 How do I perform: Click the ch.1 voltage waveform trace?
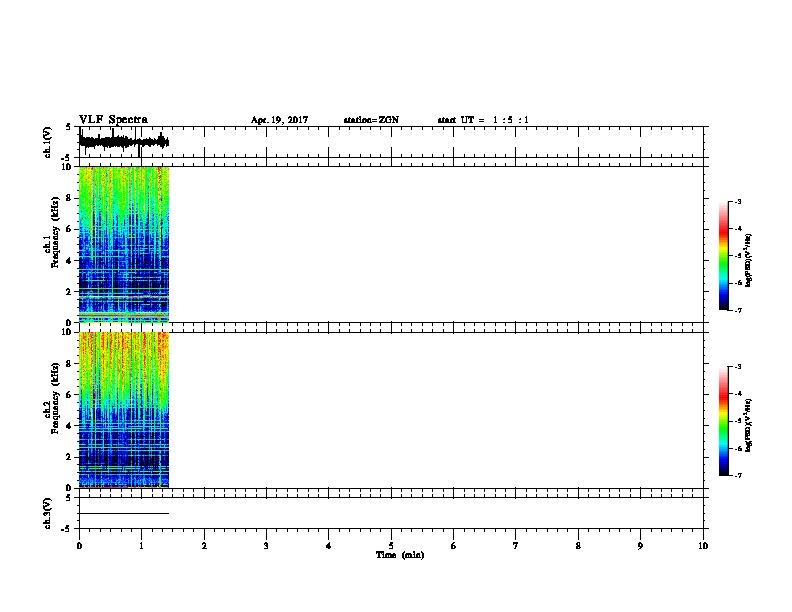coord(124,142)
